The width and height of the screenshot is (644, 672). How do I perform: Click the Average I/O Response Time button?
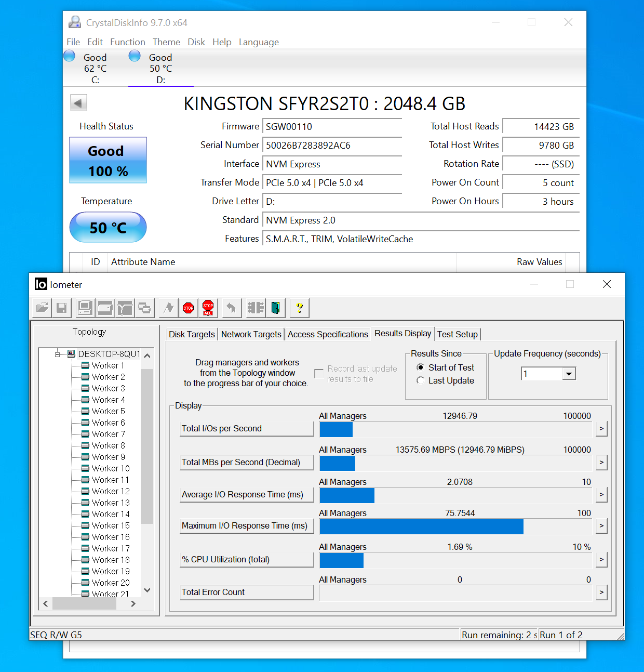(x=247, y=495)
